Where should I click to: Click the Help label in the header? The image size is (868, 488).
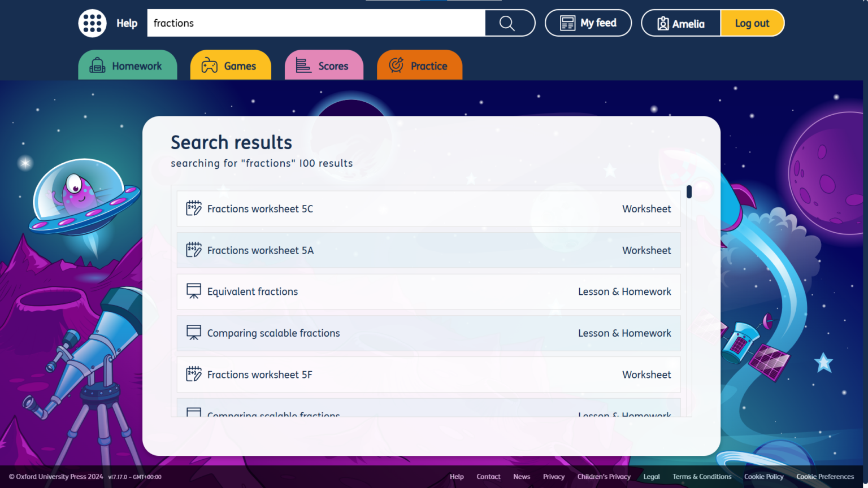[127, 23]
